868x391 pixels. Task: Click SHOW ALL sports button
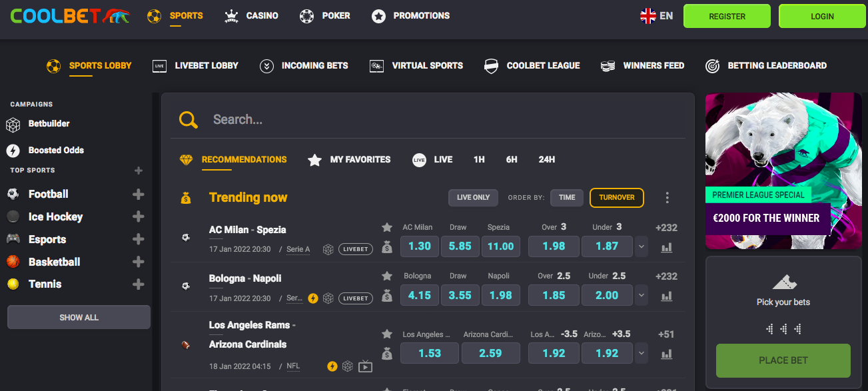(79, 317)
